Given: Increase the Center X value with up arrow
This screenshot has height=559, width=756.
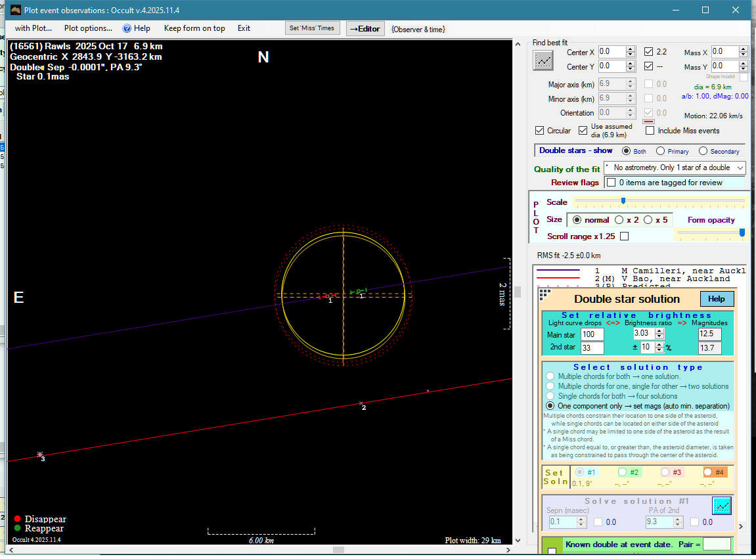Looking at the screenshot, I should pos(631,49).
